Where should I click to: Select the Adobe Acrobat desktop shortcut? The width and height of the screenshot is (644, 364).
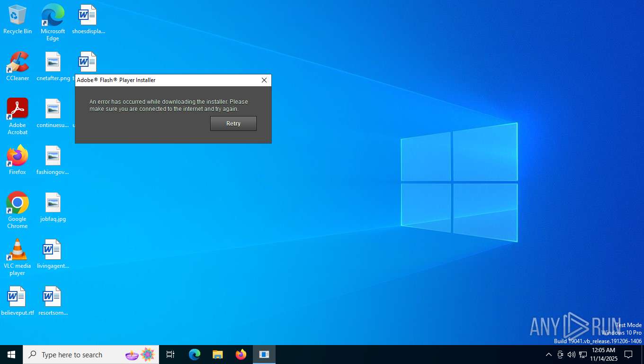coord(18,117)
